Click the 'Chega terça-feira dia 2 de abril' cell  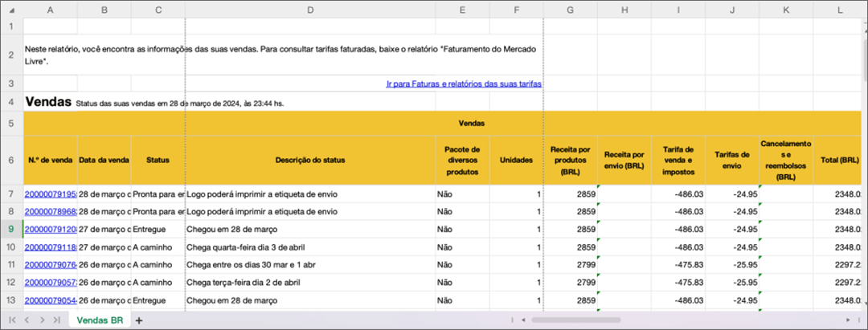point(310,283)
